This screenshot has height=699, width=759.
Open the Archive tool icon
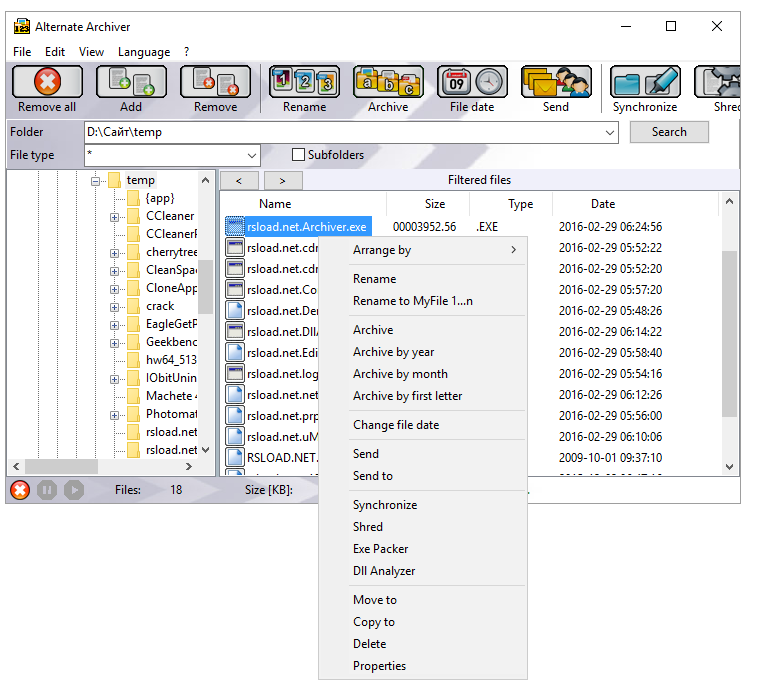click(388, 82)
